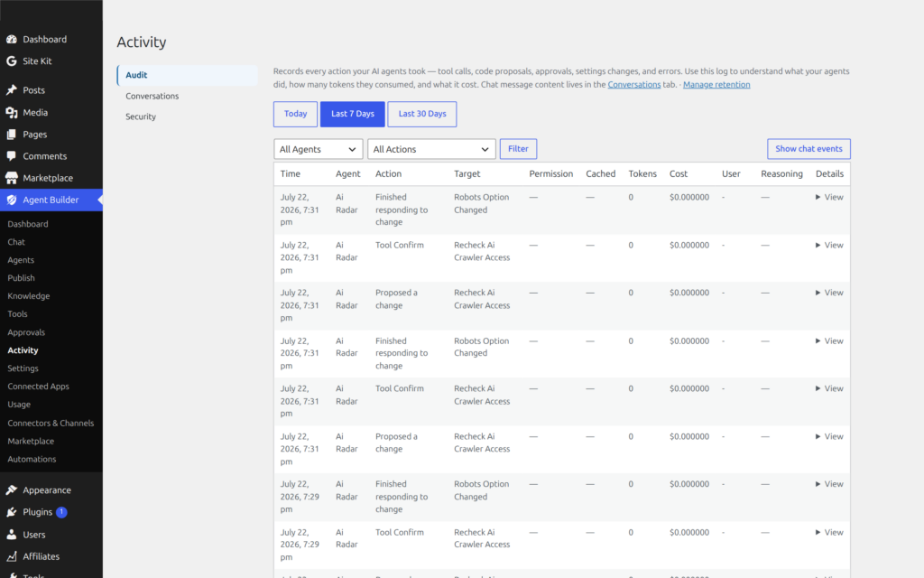Open Marketplace under Agent Builder submenu
Image resolution: width=924 pixels, height=578 pixels.
tap(31, 441)
